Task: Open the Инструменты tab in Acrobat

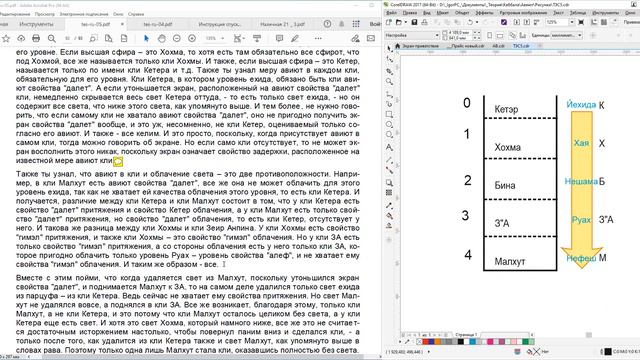Action: [36, 24]
